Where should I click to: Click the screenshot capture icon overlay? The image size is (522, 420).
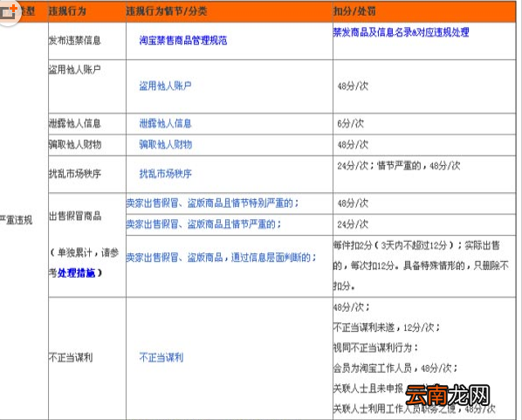coord(9,12)
